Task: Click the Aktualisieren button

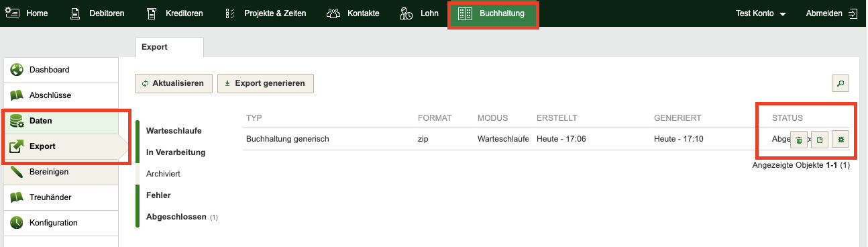Action: click(174, 83)
